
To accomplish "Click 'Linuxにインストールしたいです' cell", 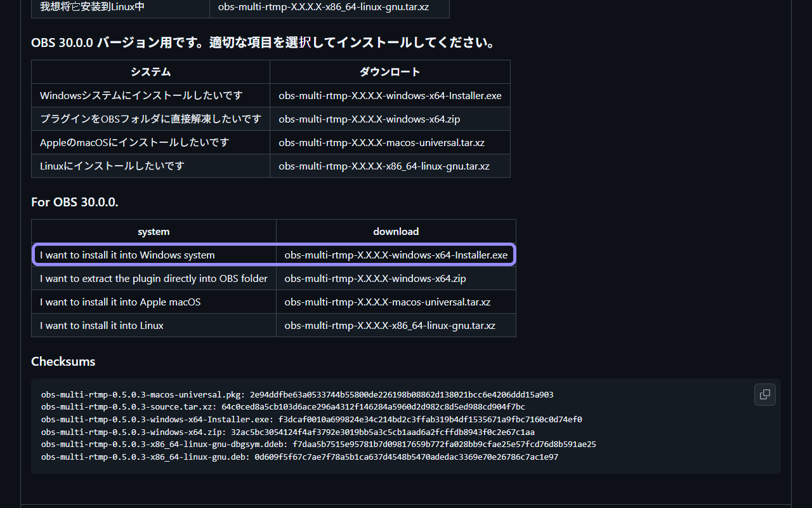I will click(x=151, y=166).
